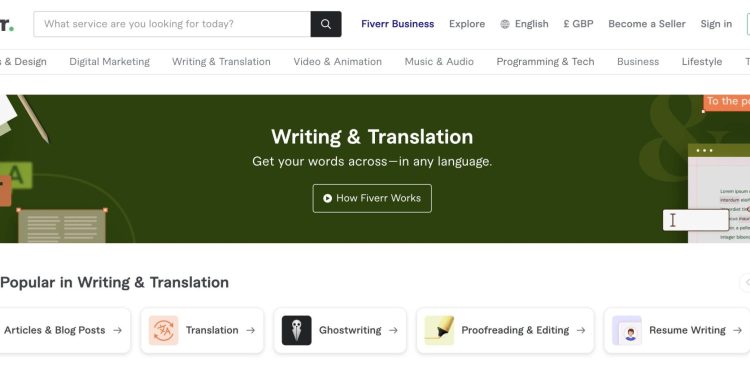Click the arrow on Articles & Blog Posts card
The height and width of the screenshot is (375, 750).
(117, 330)
